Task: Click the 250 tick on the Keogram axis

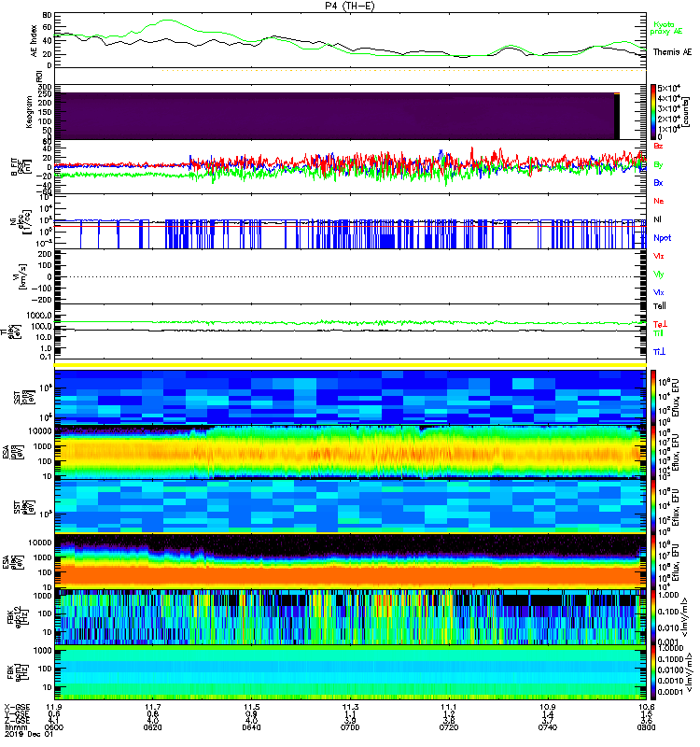Action: click(x=45, y=94)
